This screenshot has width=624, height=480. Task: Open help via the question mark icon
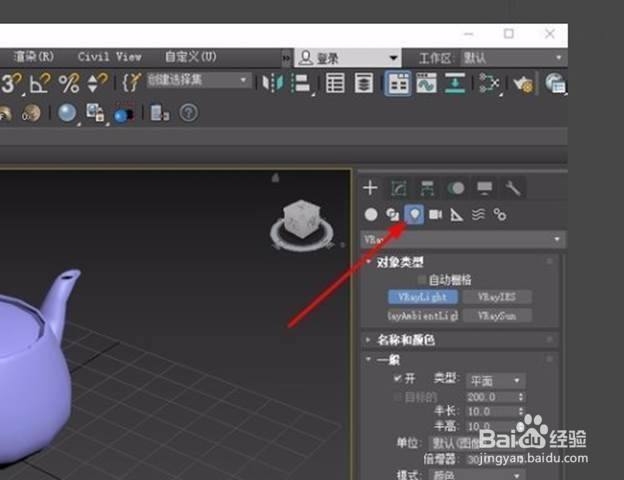pos(189,113)
